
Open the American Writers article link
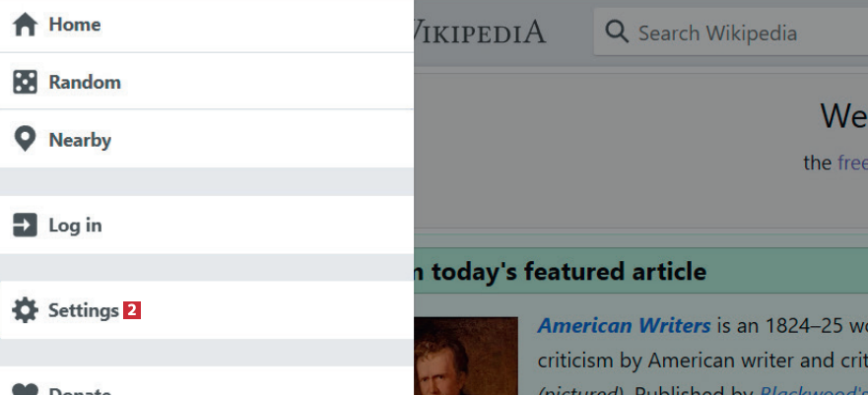(625, 325)
